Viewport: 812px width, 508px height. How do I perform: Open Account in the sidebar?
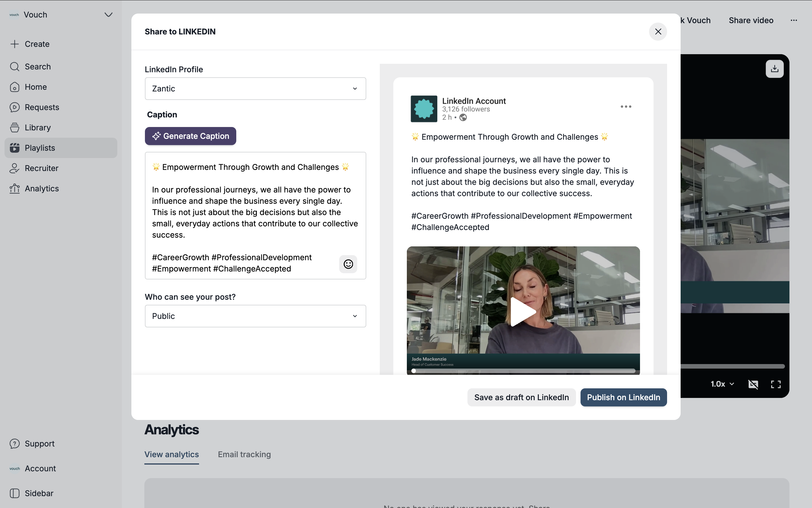click(61, 468)
